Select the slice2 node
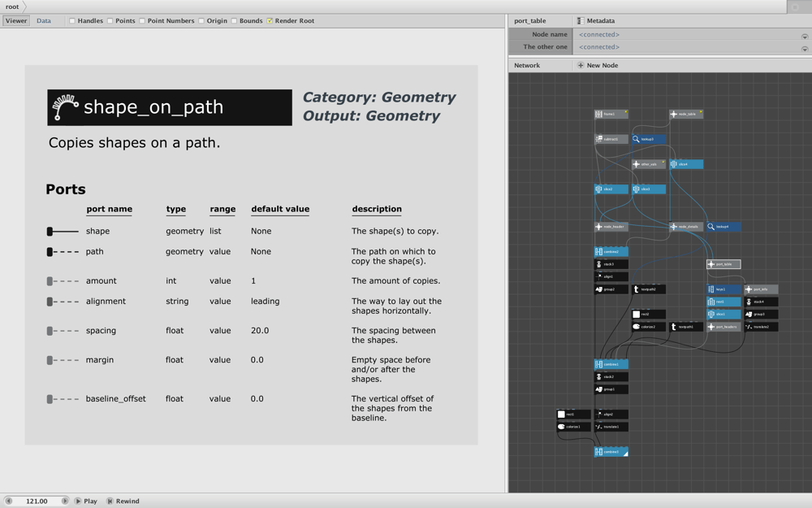 coord(611,189)
